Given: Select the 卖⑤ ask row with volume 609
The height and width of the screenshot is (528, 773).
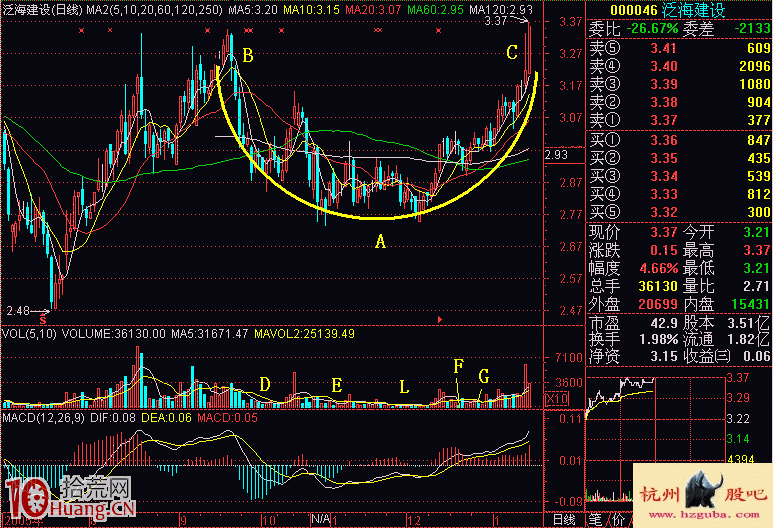Looking at the screenshot, I should pos(679,48).
